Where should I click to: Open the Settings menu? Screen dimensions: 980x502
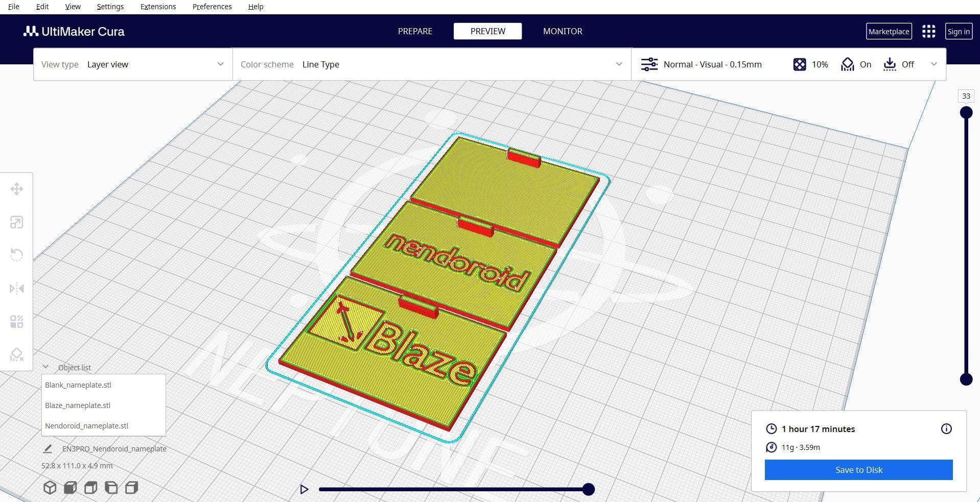tap(110, 7)
